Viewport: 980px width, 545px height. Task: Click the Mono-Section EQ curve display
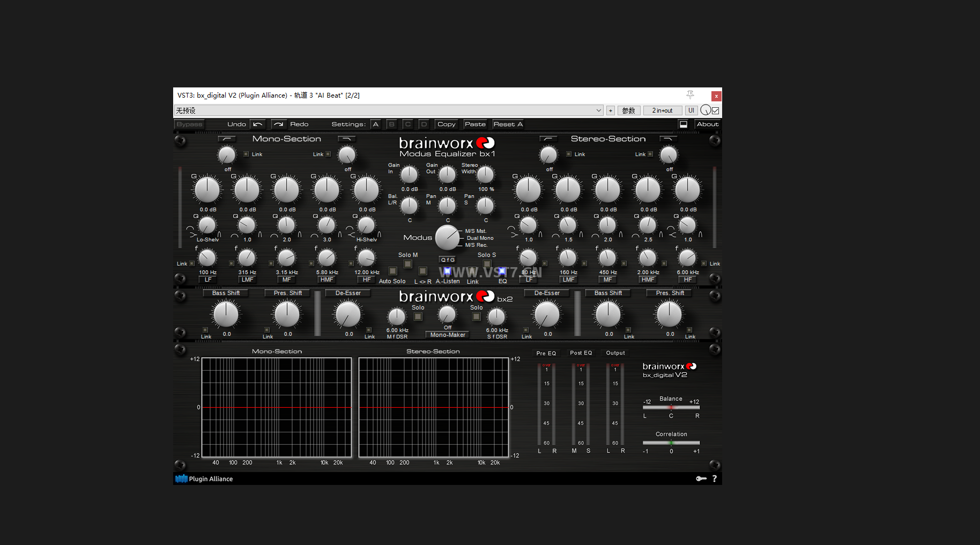(x=277, y=407)
